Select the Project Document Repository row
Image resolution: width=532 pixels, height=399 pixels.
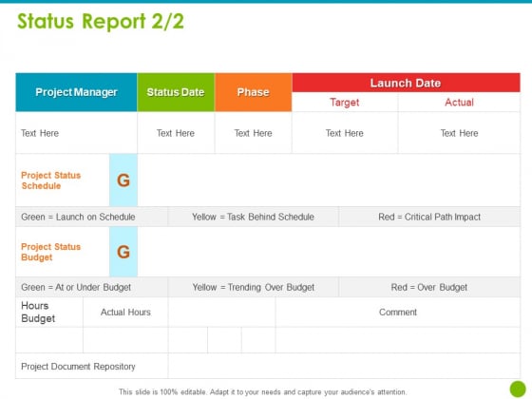click(268, 366)
